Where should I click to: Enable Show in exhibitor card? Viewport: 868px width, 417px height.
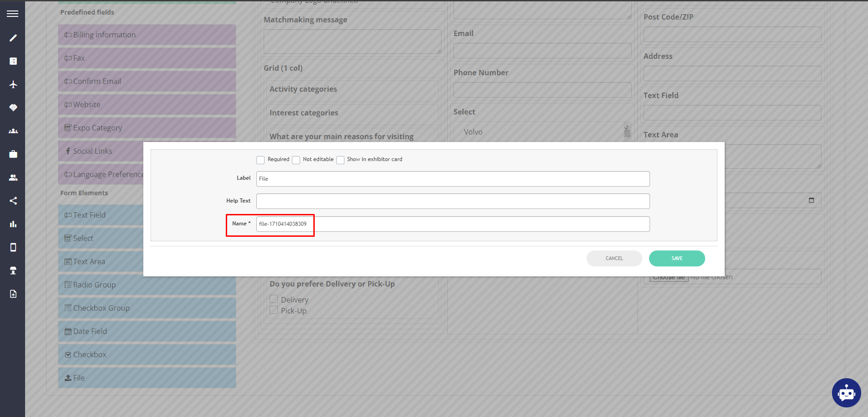pyautogui.click(x=340, y=160)
